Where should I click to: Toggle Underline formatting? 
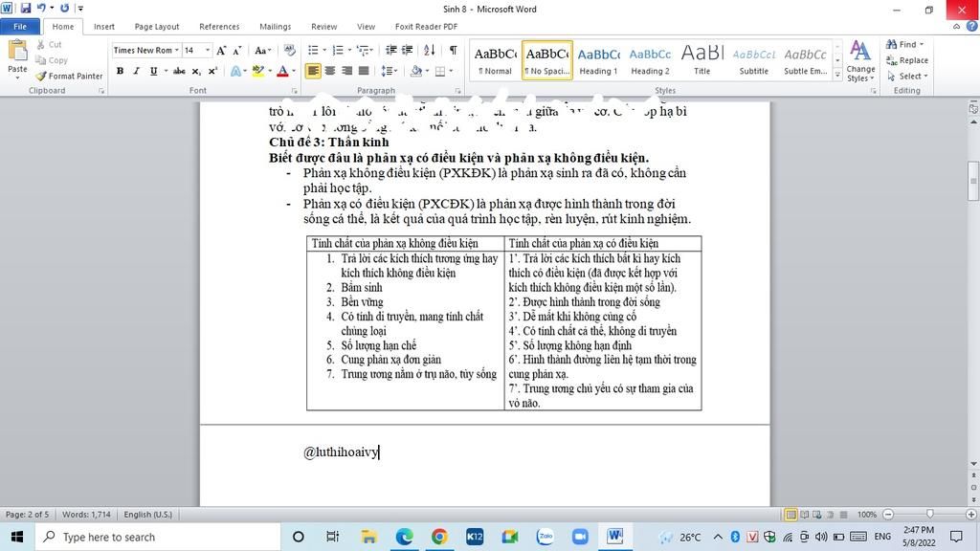tap(153, 71)
